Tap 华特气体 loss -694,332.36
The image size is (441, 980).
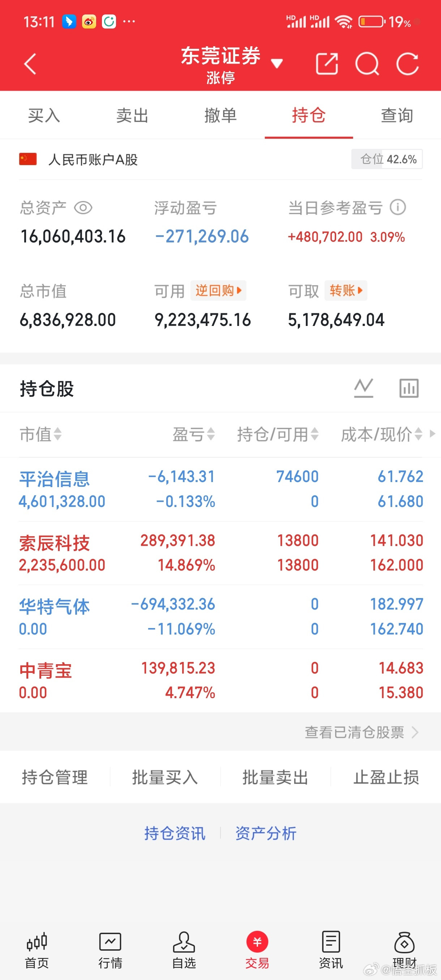(x=173, y=604)
